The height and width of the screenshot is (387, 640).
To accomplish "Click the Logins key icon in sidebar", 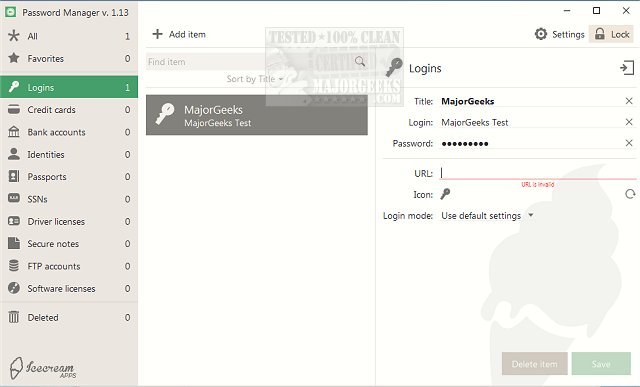I will tap(13, 87).
